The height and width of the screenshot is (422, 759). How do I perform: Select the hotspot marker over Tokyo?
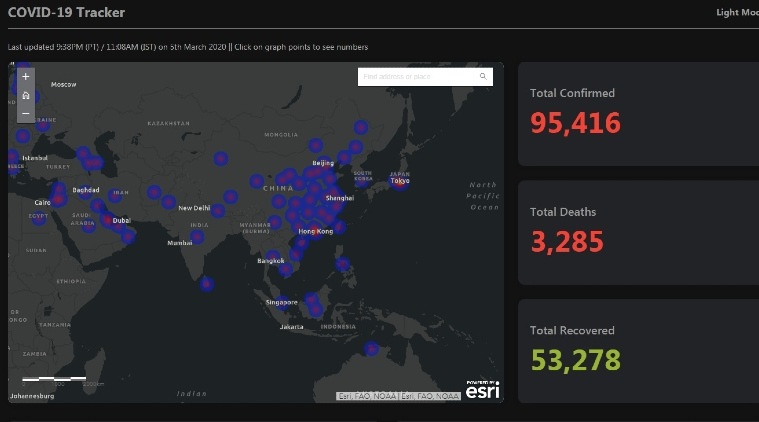pos(400,183)
